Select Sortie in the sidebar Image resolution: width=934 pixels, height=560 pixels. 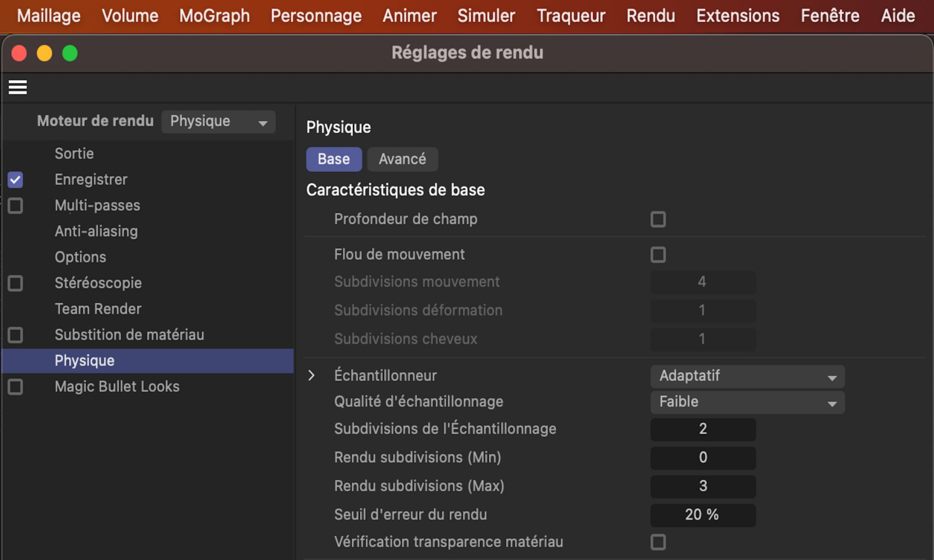coord(74,154)
